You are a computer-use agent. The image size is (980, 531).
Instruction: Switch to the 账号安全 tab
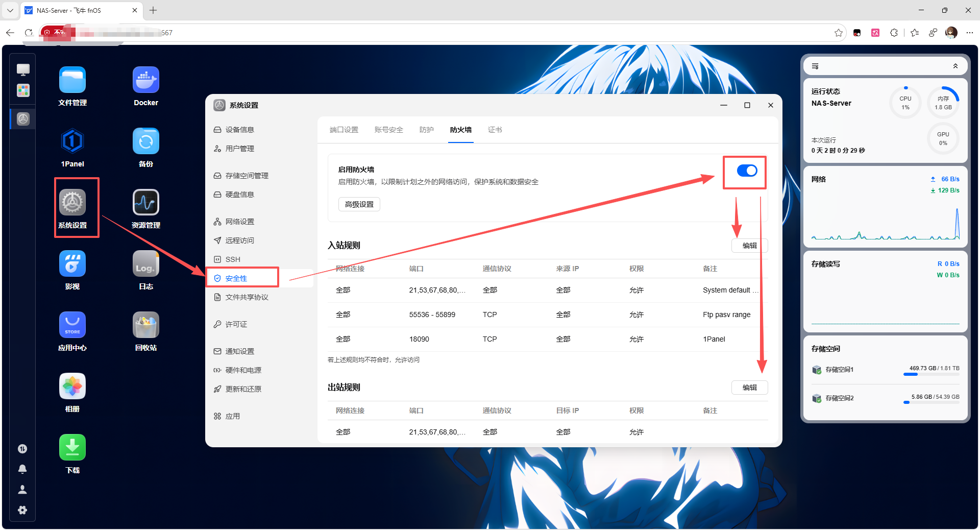pyautogui.click(x=389, y=130)
